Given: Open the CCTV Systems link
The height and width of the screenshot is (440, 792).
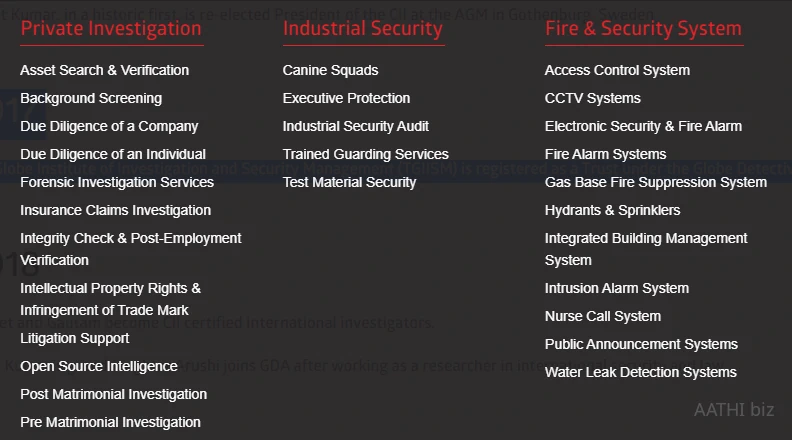Looking at the screenshot, I should (x=592, y=98).
